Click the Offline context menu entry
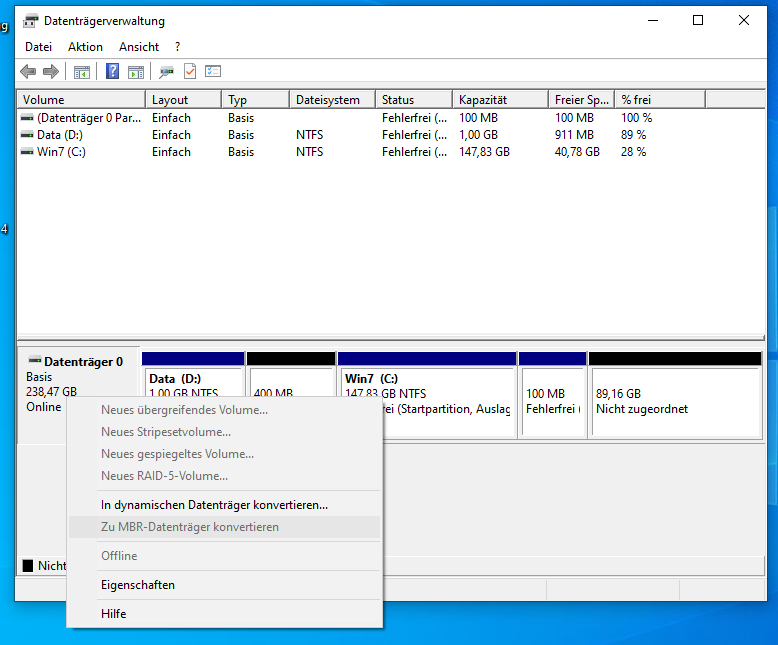This screenshot has width=778, height=645. point(225,556)
